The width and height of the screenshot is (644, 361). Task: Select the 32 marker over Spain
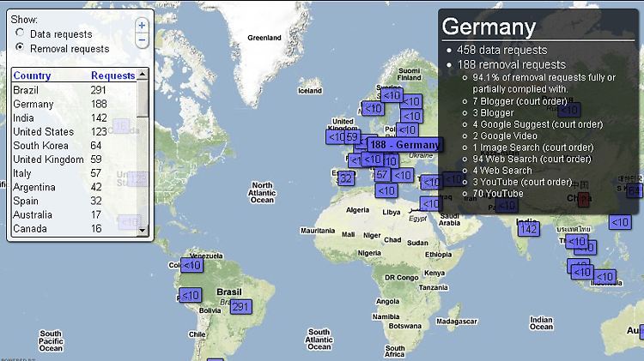point(345,178)
